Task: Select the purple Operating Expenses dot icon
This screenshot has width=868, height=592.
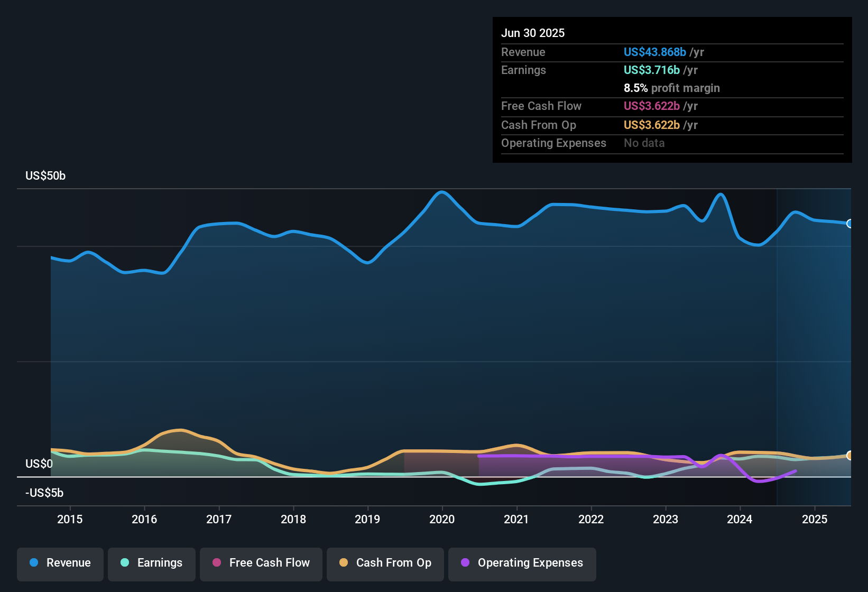Action: point(464,563)
